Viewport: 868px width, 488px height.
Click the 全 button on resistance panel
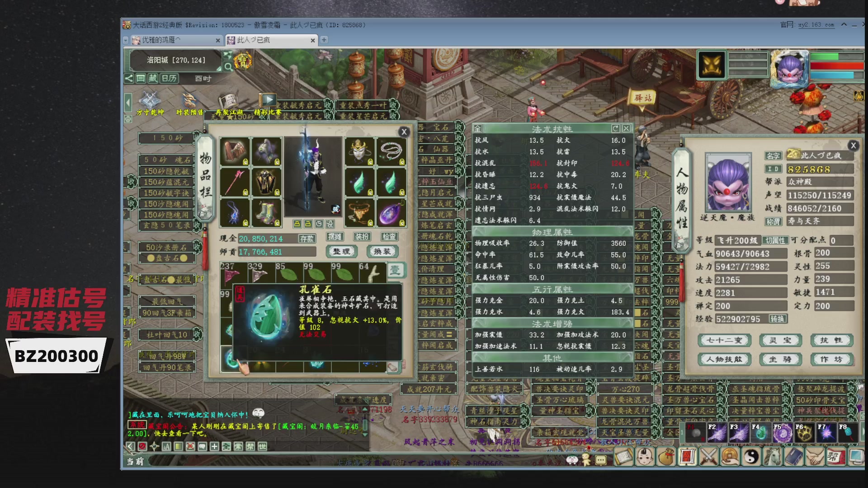click(478, 129)
